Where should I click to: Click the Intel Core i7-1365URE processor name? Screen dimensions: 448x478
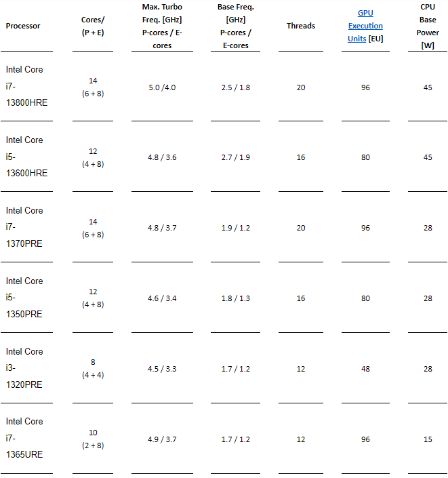[24, 439]
